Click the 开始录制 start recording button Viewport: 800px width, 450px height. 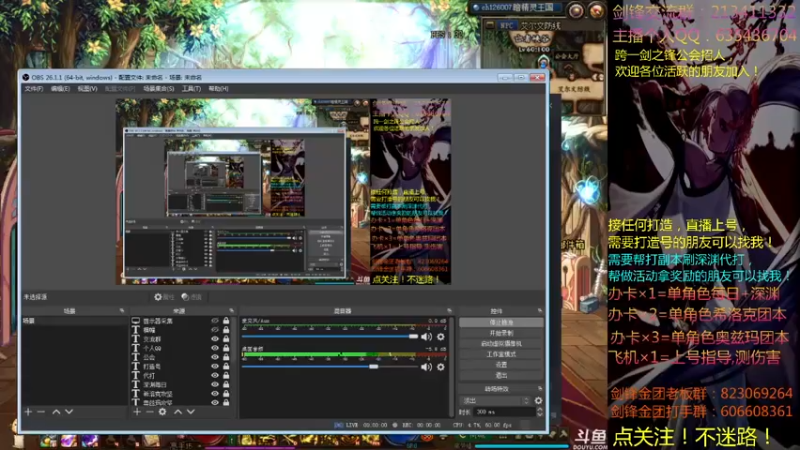pyautogui.click(x=501, y=333)
